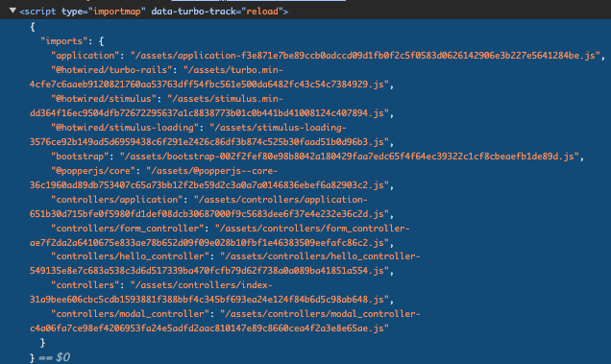
Task: Select the /assets/controllers/application- path text
Action: [x=281, y=200]
